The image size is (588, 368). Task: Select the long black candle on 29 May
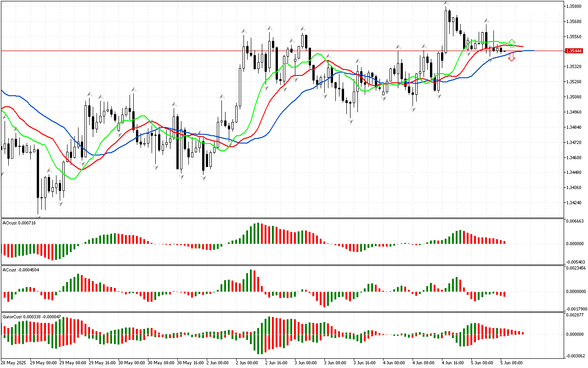coord(38,175)
